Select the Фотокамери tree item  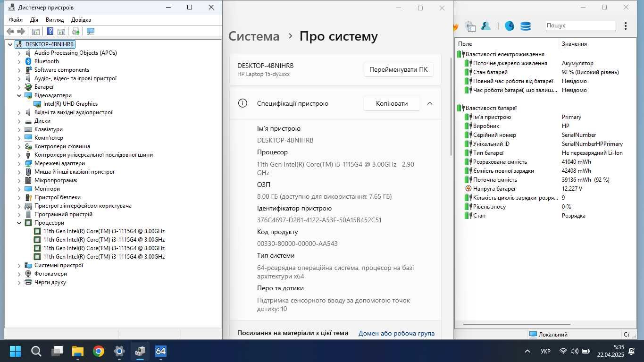(x=50, y=274)
